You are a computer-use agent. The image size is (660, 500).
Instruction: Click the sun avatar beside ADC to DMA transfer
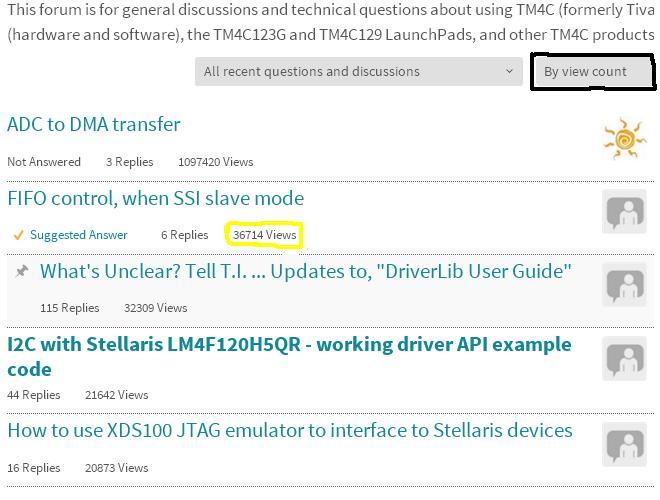click(624, 138)
